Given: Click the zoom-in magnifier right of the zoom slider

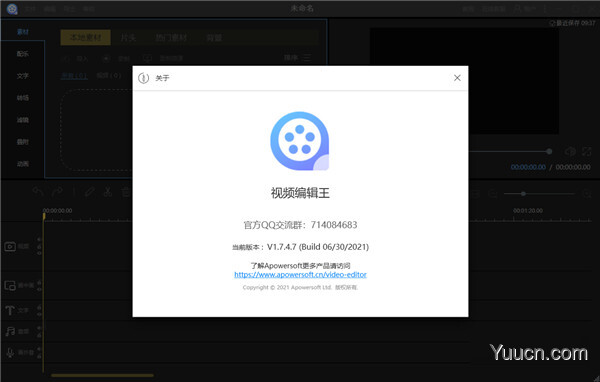Looking at the screenshot, I should click(587, 194).
